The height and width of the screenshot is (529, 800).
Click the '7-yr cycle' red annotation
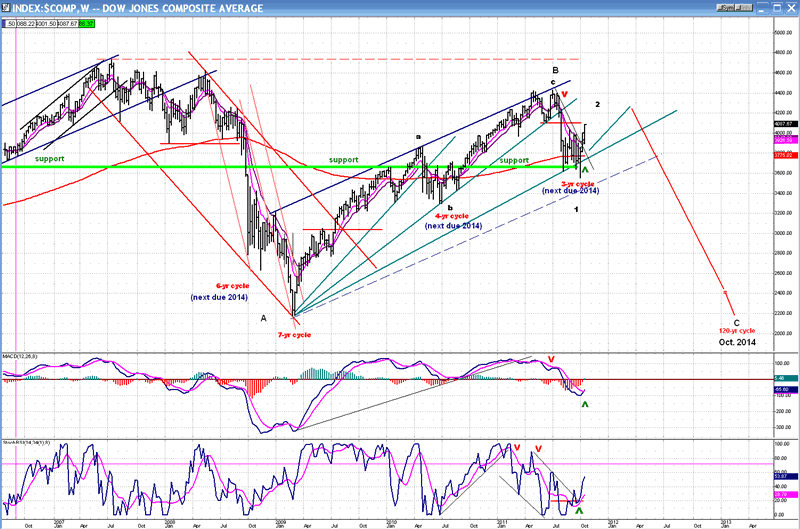[x=294, y=335]
